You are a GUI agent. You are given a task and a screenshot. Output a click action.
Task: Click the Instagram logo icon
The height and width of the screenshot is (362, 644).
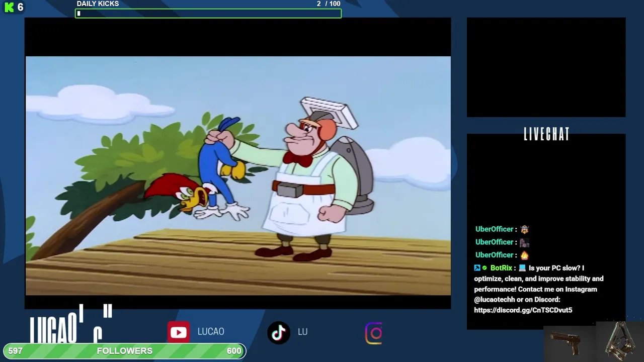[374, 333]
